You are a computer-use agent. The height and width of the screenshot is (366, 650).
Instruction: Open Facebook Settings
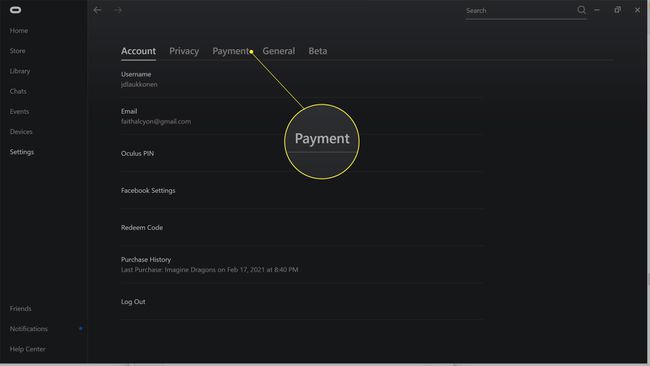tap(302, 190)
